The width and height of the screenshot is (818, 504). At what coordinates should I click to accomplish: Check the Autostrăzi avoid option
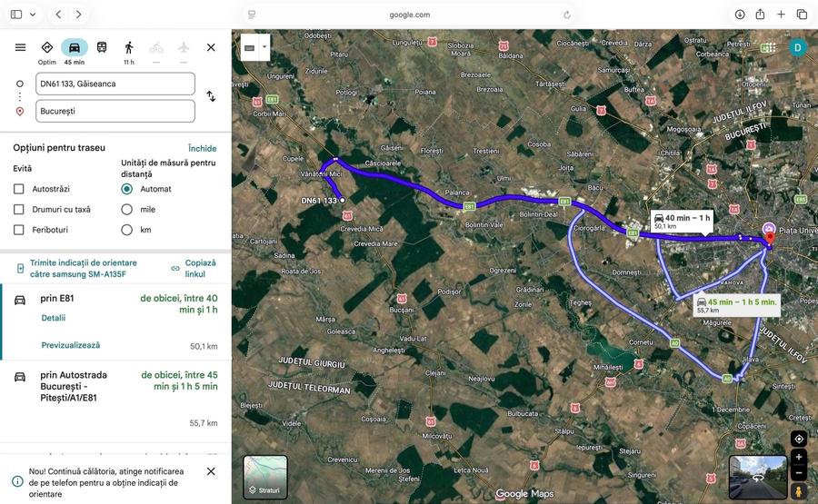tap(19, 189)
